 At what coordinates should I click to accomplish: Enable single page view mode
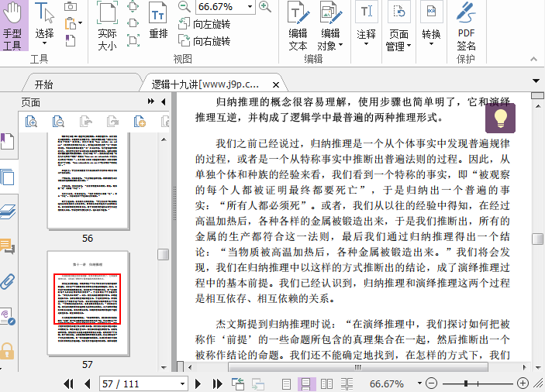point(286,384)
